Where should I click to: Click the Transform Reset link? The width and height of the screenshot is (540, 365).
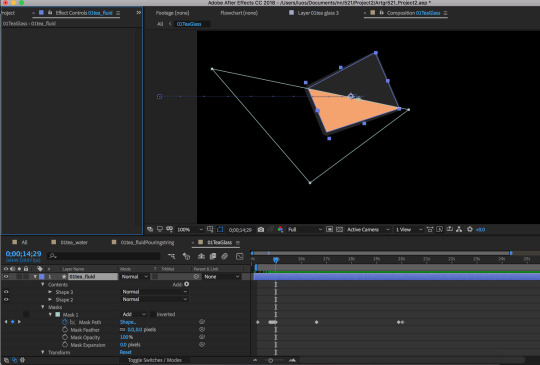(126, 352)
